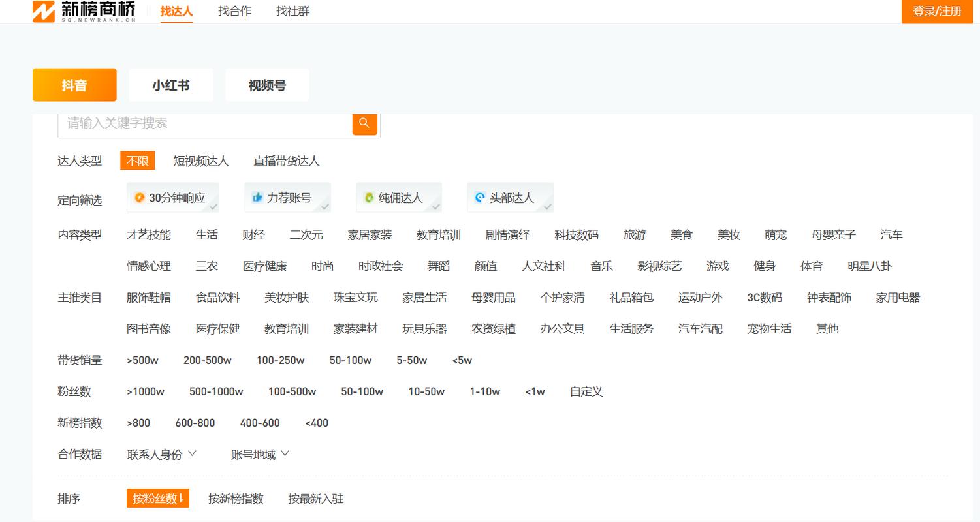Image resolution: width=980 pixels, height=522 pixels.
Task: Select sales volume >500w
Action: 142,360
